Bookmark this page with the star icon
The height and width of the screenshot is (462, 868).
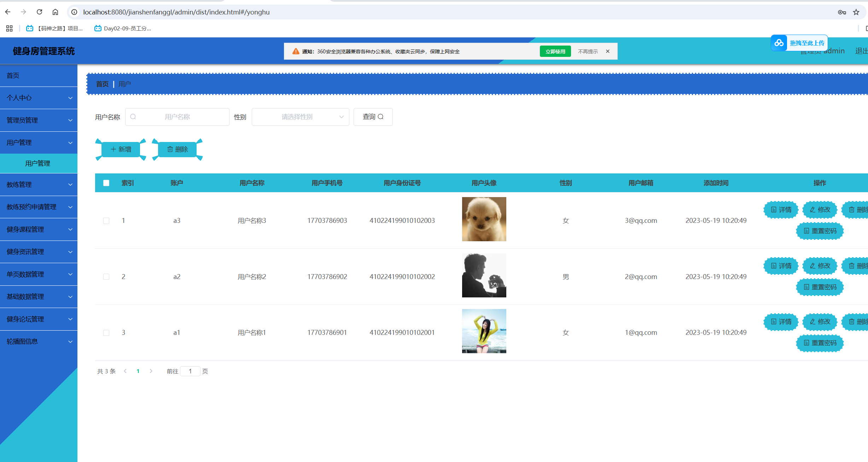856,12
